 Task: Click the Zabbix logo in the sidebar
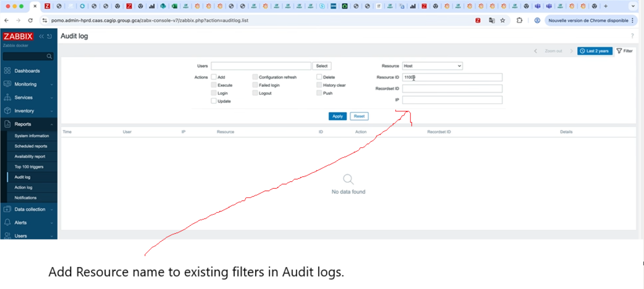coord(18,37)
